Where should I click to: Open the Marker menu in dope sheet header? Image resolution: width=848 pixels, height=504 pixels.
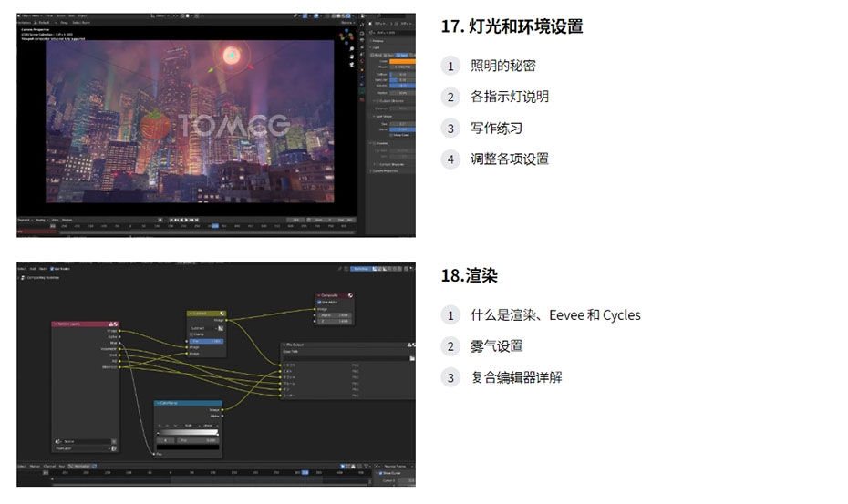34,466
